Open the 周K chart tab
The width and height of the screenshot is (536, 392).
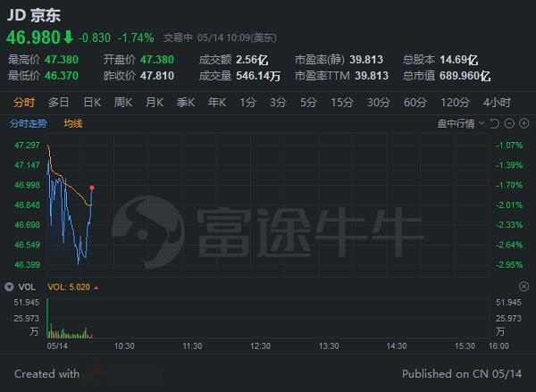pyautogui.click(x=123, y=102)
